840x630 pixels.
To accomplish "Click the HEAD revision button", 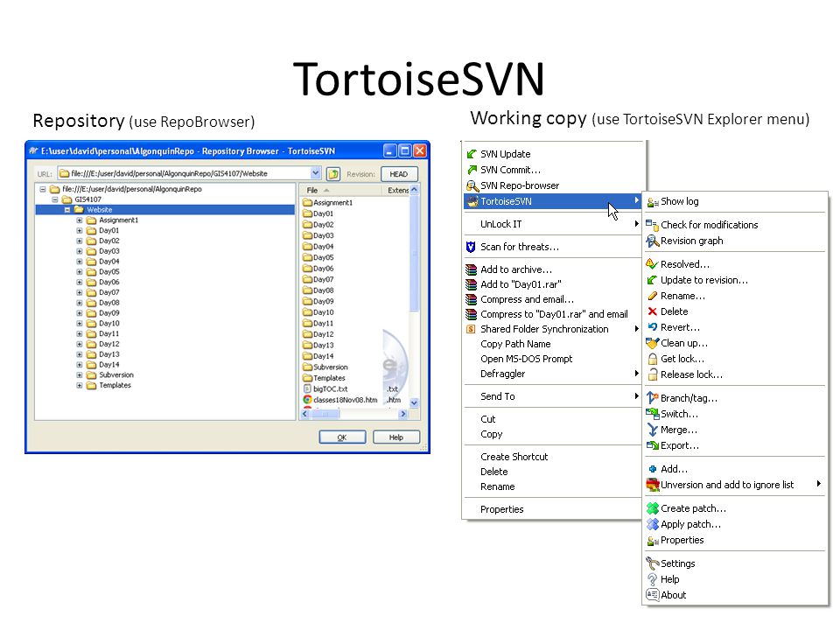I will [399, 173].
